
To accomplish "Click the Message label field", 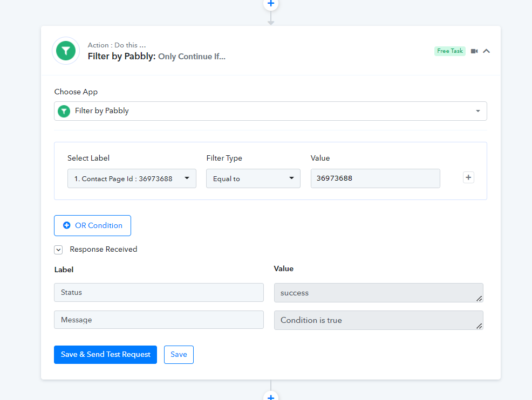I will 159,320.
